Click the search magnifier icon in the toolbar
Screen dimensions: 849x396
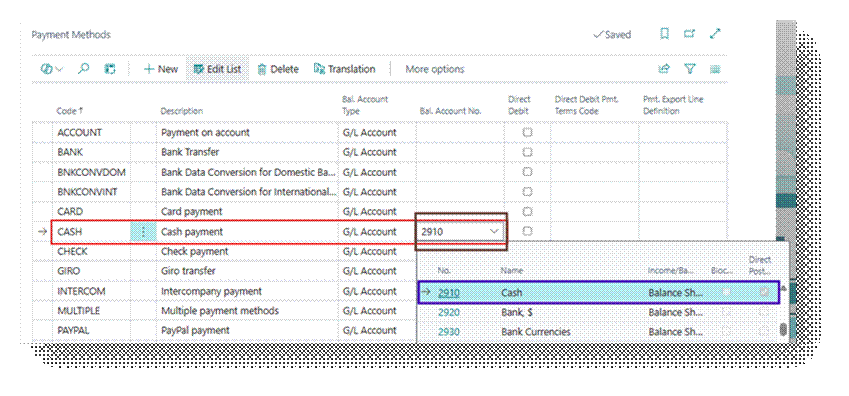click(84, 69)
